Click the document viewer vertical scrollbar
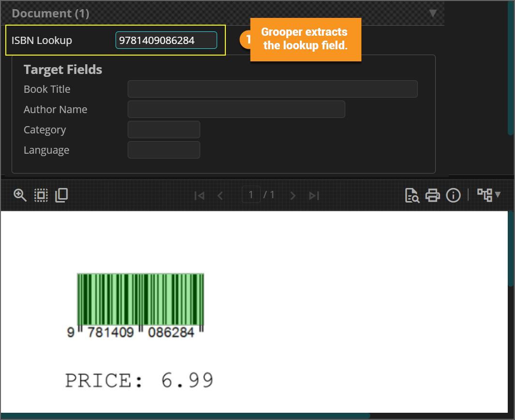The image size is (515, 420). pos(511,249)
